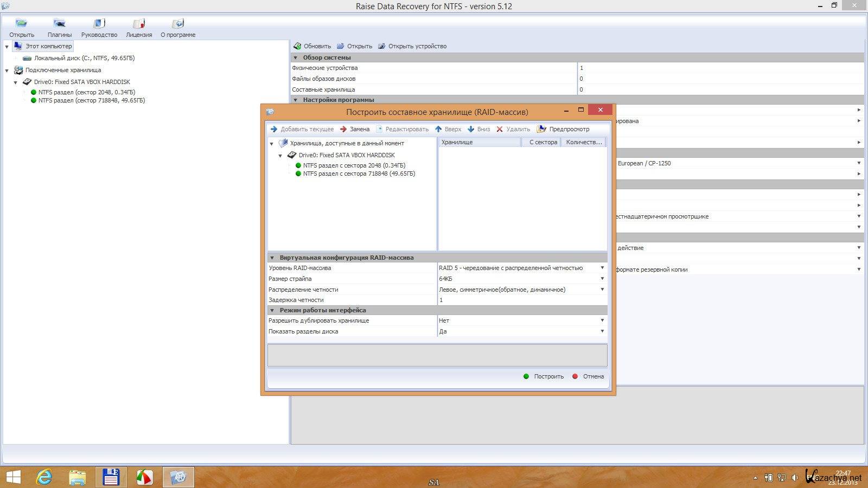Viewport: 868px width, 488px height.
Task: Open the parity distribution (Распределение четности) dropdown
Action: tap(602, 290)
